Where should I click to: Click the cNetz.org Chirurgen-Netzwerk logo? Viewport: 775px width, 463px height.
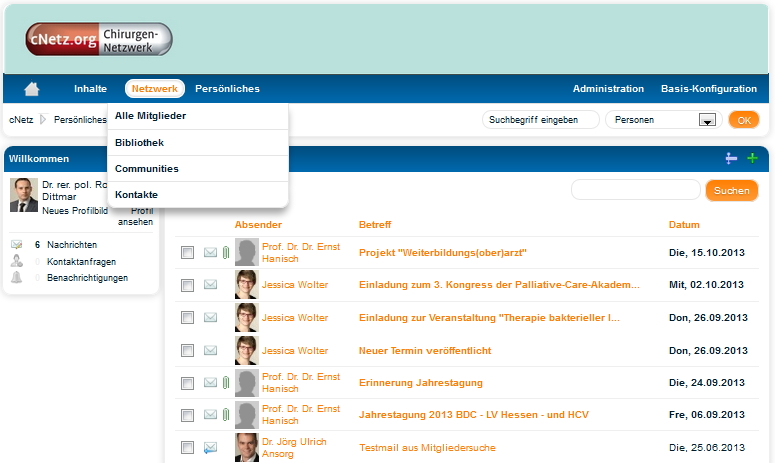click(99, 39)
